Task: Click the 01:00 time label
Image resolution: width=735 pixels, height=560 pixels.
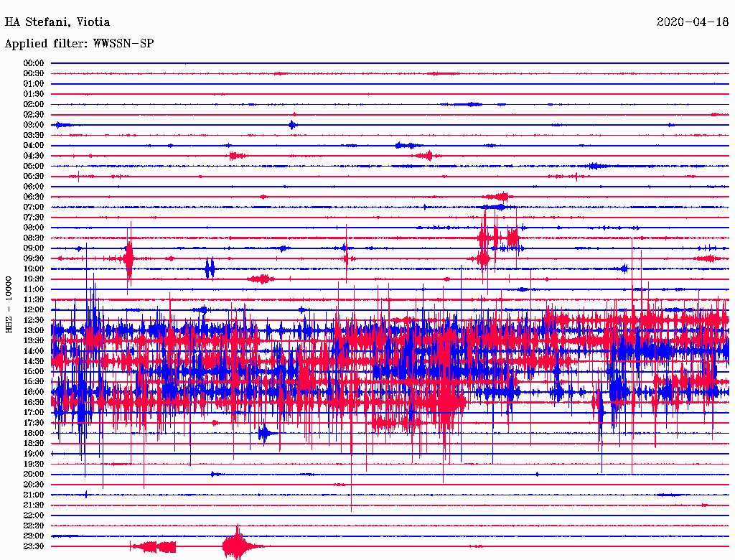Action: [34, 84]
